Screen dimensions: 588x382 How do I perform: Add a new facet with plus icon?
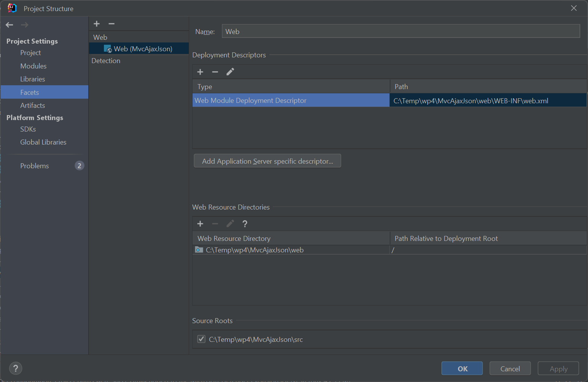(x=97, y=24)
